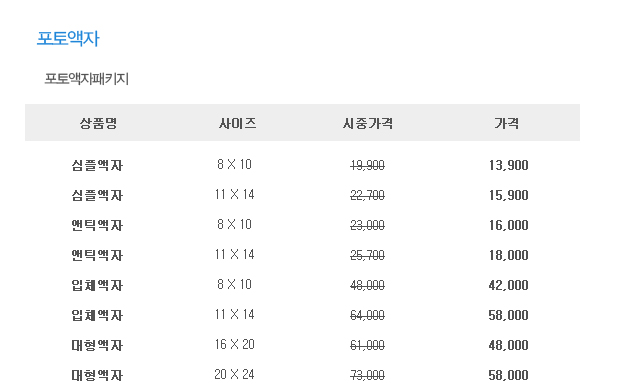Click the 13,900 price value
The image size is (630, 390).
[x=508, y=165]
